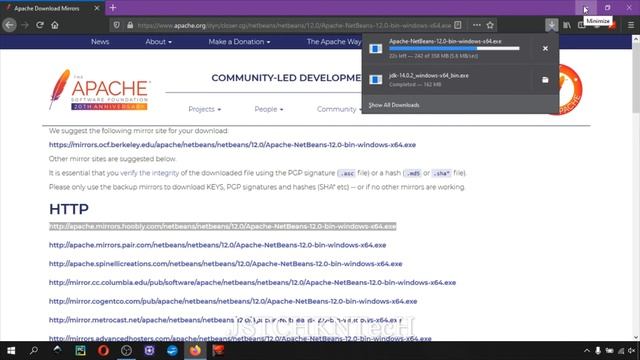The image size is (640, 360).
Task: Expand the About dropdown menu
Action: pos(158,42)
